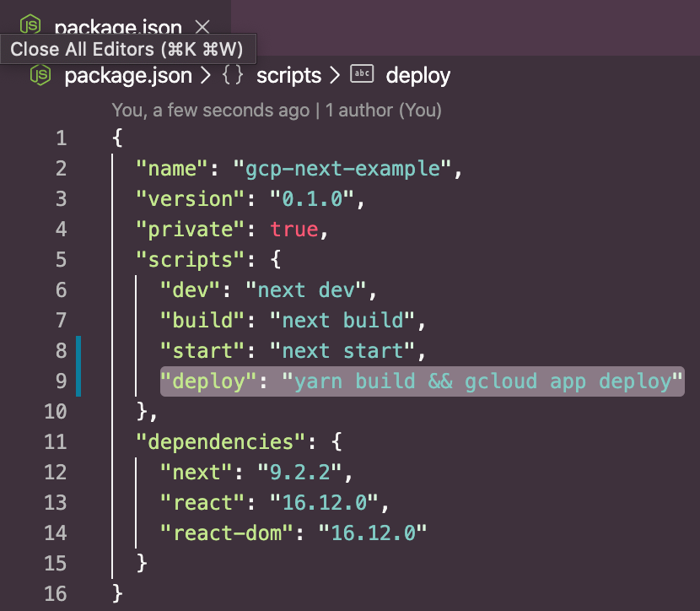Click the abc string icon before deploy
This screenshot has height=611, width=700.
point(362,73)
